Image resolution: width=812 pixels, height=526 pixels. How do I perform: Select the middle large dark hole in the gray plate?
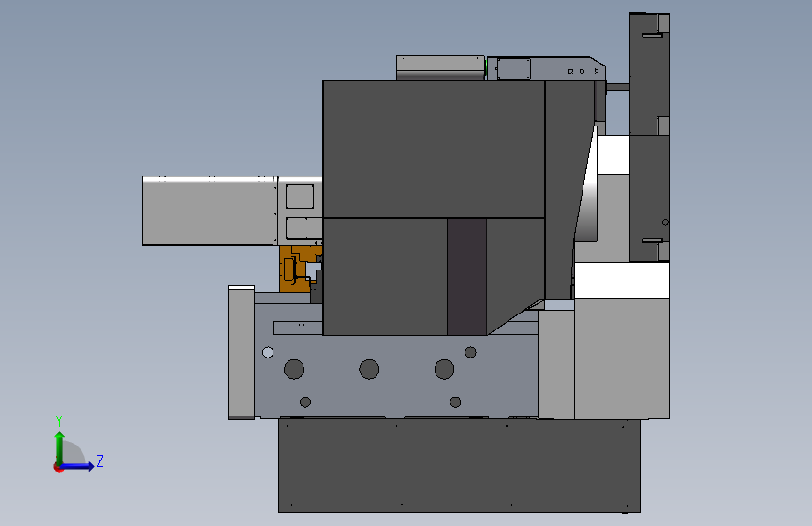369,369
